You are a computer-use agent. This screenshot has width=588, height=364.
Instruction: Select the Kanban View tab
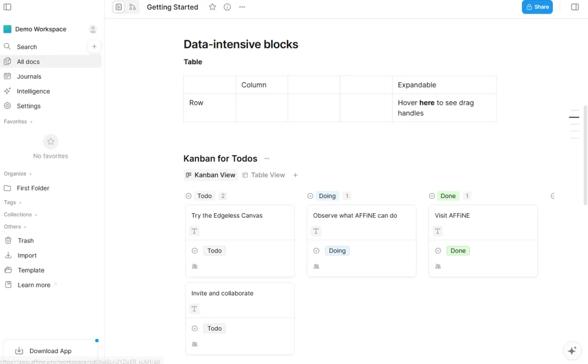click(211, 175)
